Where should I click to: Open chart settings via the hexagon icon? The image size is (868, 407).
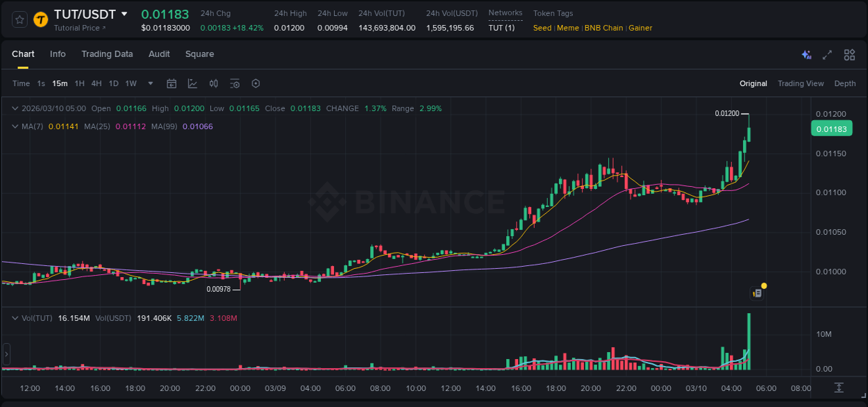coord(256,83)
